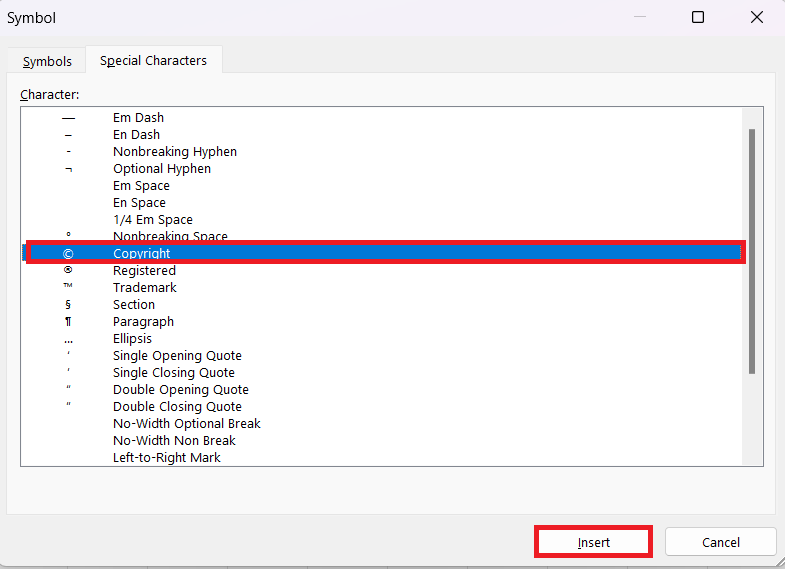
Task: Select Single Opening Quote row
Action: click(382, 356)
